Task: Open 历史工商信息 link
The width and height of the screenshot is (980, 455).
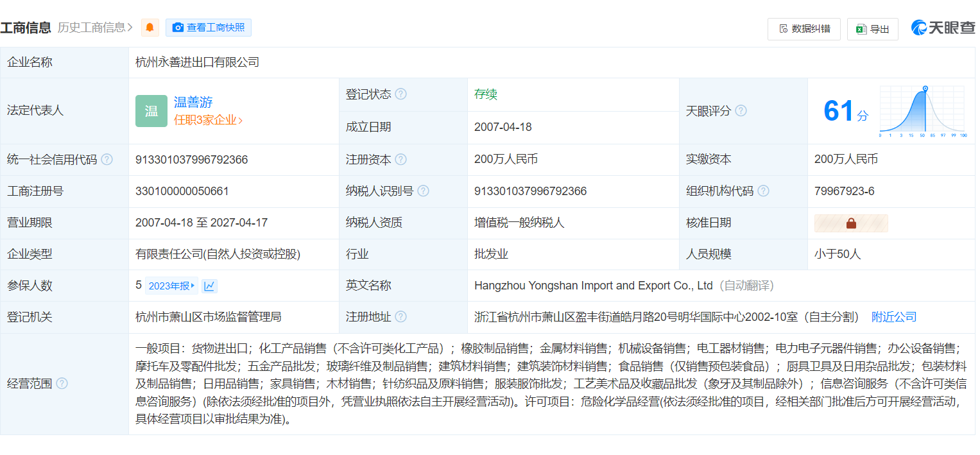Action: 95,28
